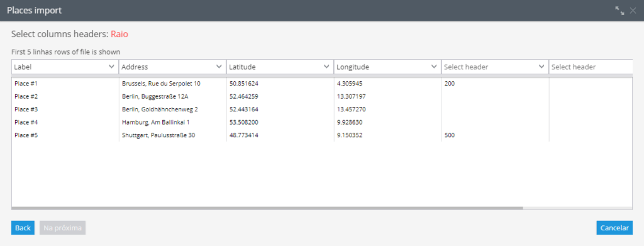Viewport: 644px width, 246px height.
Task: Open the Label column header dropdown
Action: (x=65, y=67)
